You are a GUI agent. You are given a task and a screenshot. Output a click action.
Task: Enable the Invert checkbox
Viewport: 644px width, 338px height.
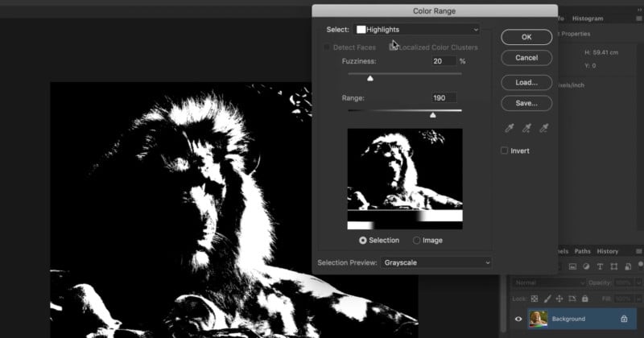(x=505, y=150)
